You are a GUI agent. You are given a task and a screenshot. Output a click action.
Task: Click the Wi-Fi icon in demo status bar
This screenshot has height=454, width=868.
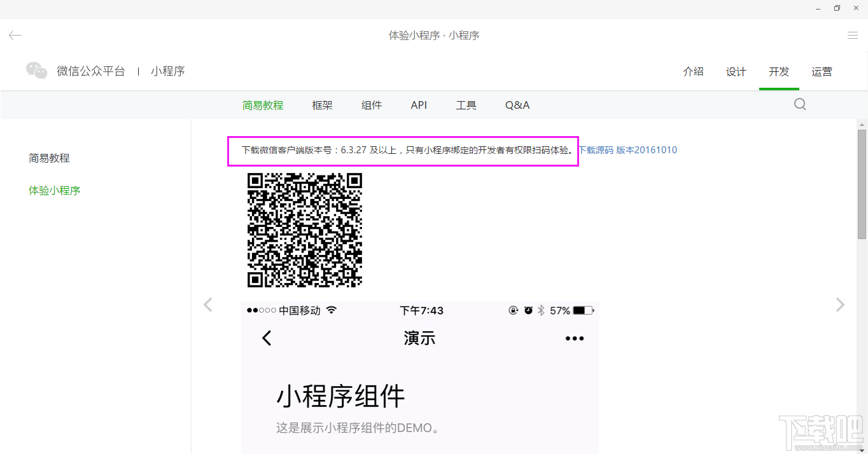click(x=332, y=310)
